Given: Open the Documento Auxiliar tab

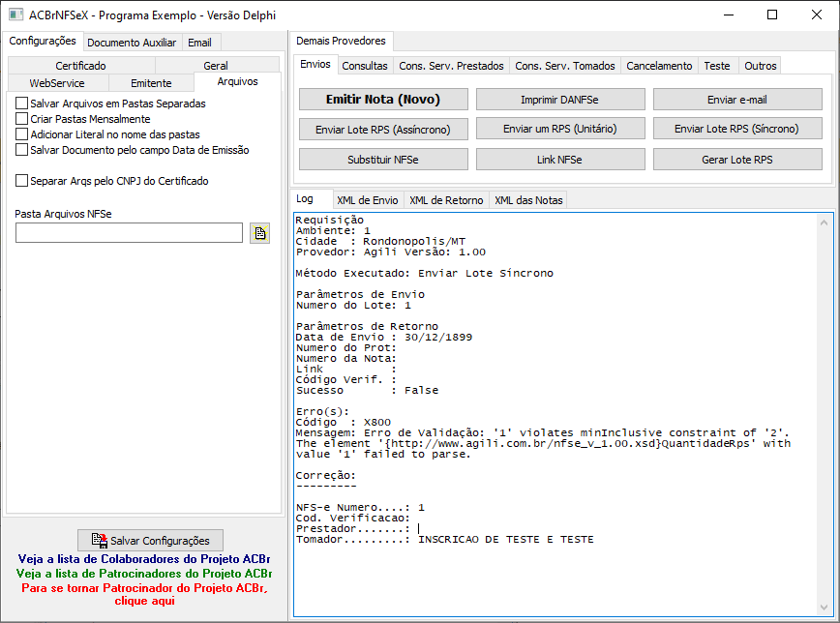Looking at the screenshot, I should [132, 43].
